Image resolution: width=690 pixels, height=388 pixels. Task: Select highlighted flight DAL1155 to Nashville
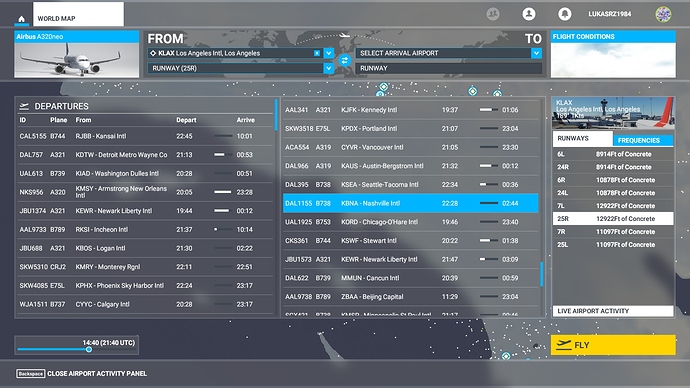pyautogui.click(x=411, y=203)
